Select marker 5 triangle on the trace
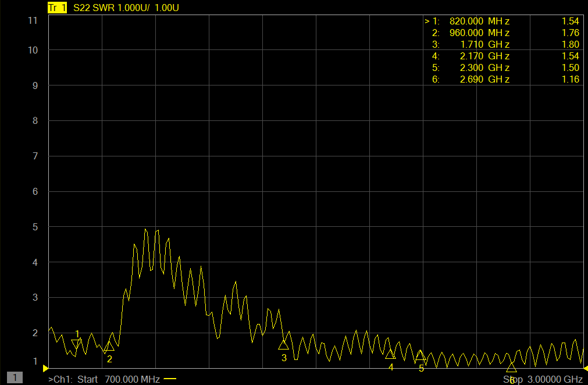 tap(420, 355)
